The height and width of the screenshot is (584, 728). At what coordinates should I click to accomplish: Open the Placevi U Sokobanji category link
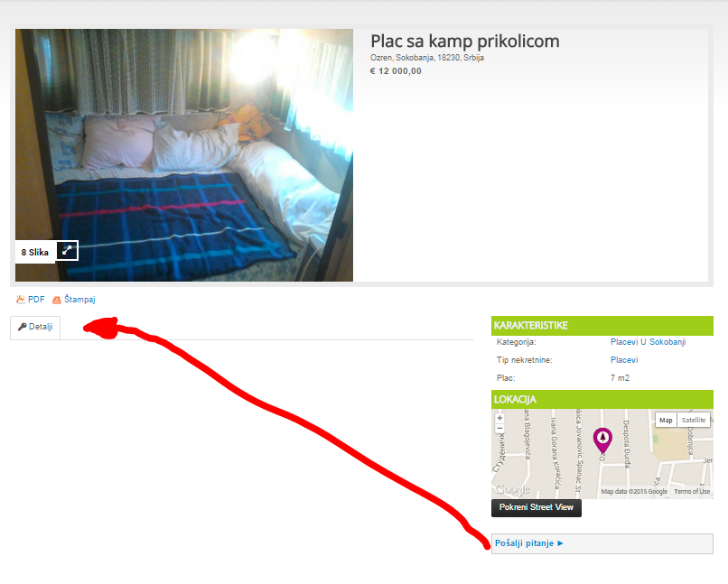coord(648,342)
